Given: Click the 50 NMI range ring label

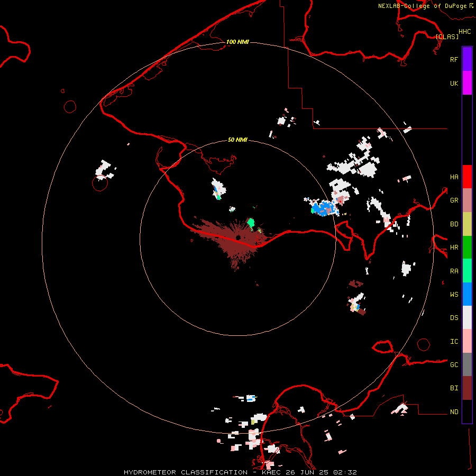Looking at the screenshot, I should click(237, 140).
